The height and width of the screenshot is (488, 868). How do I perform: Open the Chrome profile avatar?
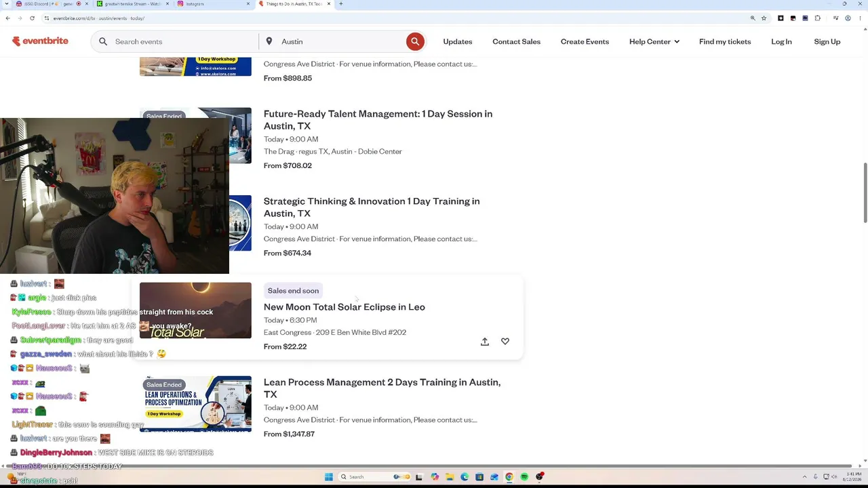(848, 18)
